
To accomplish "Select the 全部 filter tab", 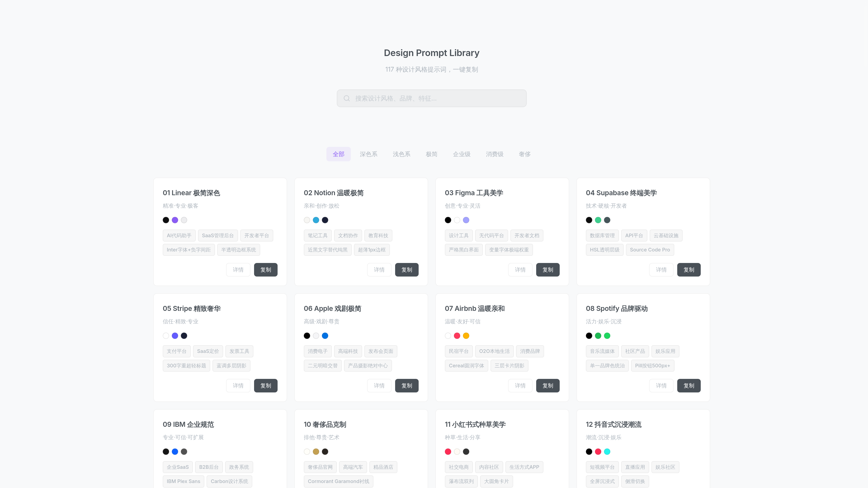I will (338, 154).
